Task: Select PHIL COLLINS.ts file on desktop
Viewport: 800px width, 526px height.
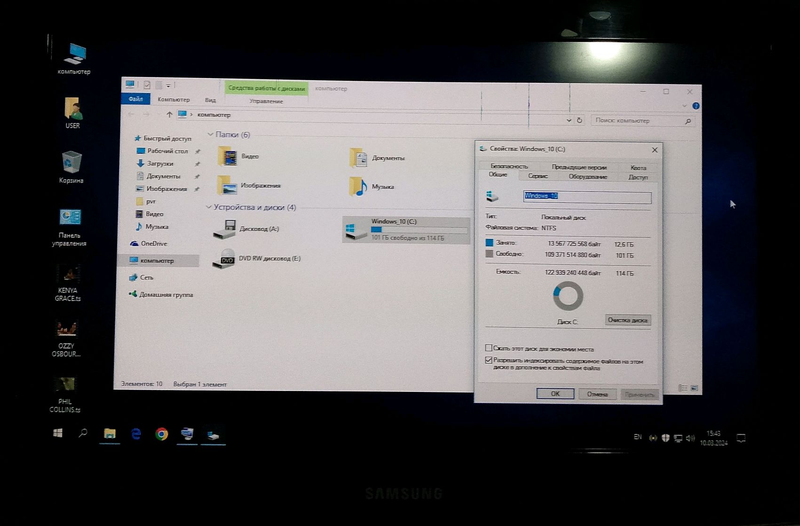Action: click(65, 394)
